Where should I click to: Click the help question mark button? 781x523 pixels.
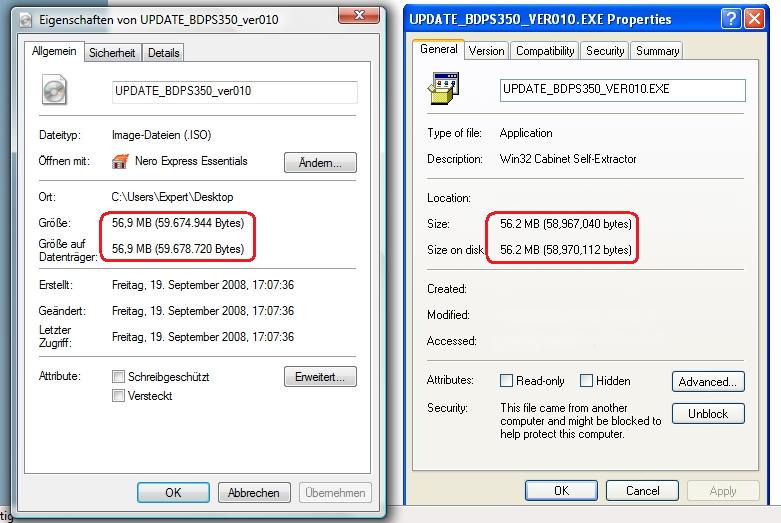pyautogui.click(x=731, y=19)
